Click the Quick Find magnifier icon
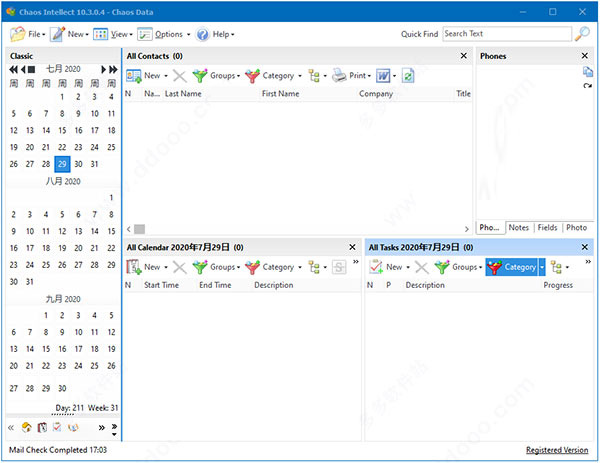 (x=583, y=34)
